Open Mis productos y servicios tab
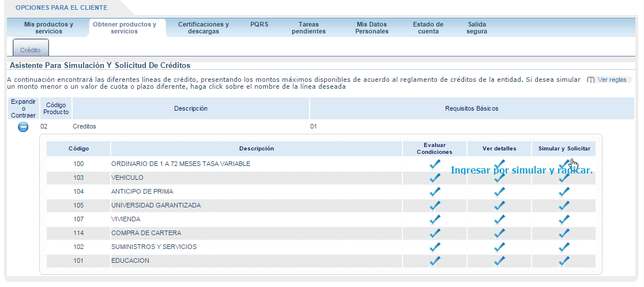The width and height of the screenshot is (644, 287). [48, 28]
